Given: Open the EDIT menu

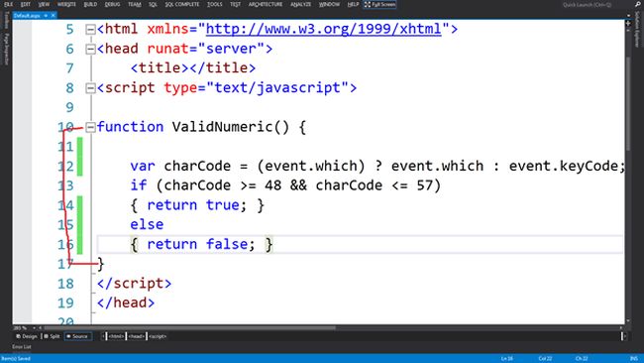Looking at the screenshot, I should [26, 4].
